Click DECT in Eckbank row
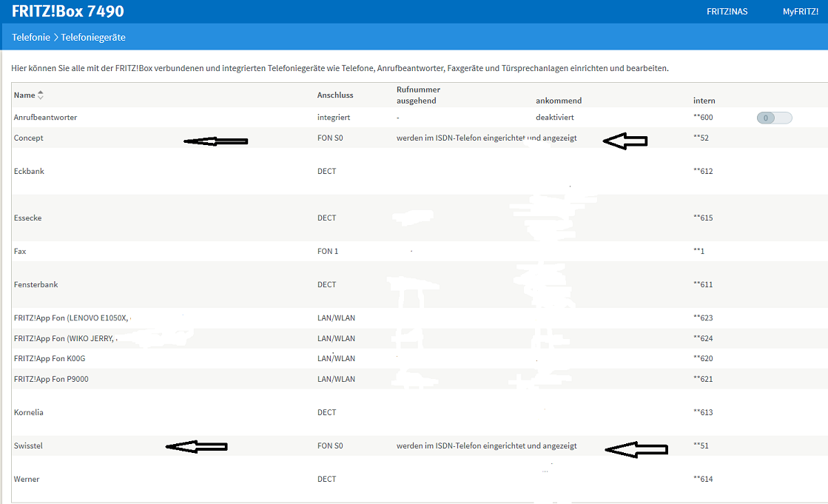The width and height of the screenshot is (828, 504). [x=327, y=171]
